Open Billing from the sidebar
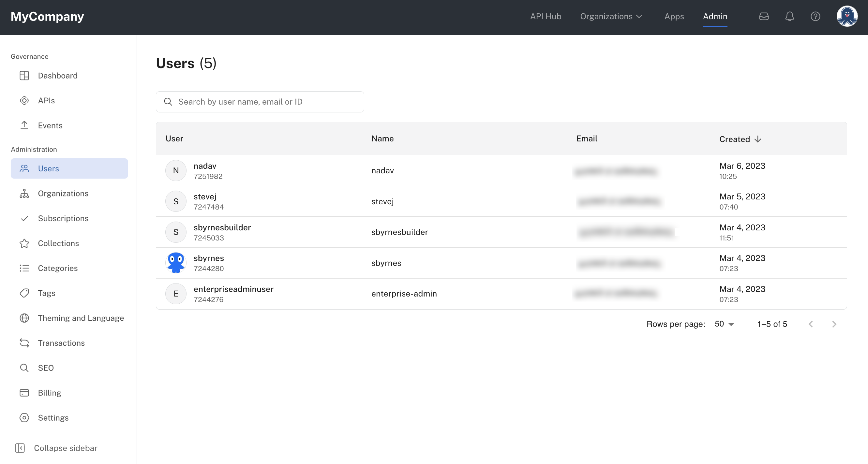The height and width of the screenshot is (464, 868). [x=49, y=393]
